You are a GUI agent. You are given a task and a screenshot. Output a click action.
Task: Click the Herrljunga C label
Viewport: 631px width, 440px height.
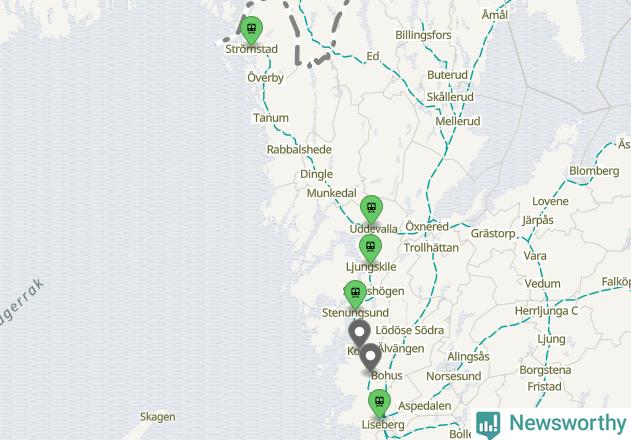546,311
